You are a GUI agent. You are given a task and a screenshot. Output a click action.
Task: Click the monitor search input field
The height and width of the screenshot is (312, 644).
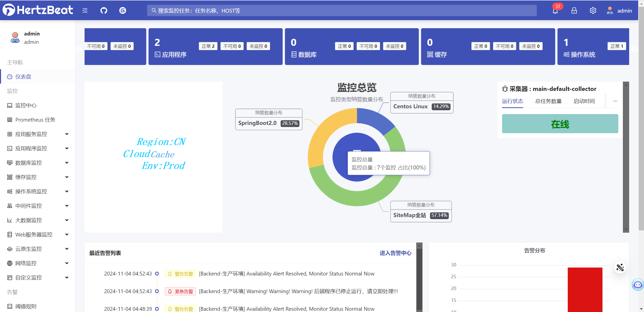pyautogui.click(x=342, y=11)
